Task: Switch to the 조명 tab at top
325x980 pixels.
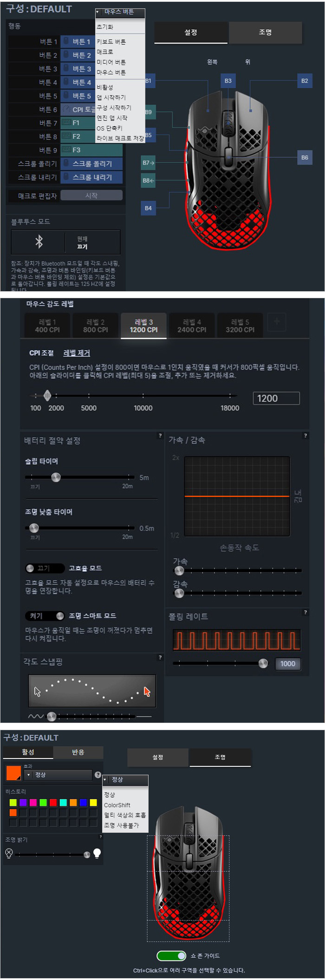Action: click(265, 32)
